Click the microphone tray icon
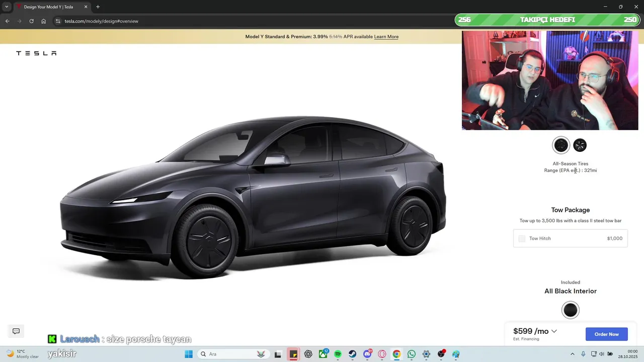This screenshot has width=644, height=362. (583, 354)
